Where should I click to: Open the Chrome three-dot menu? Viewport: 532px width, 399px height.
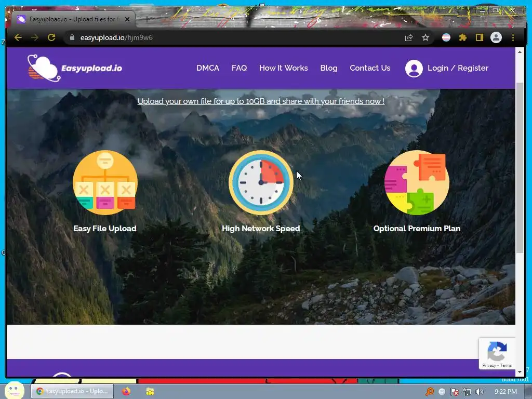pos(513,37)
